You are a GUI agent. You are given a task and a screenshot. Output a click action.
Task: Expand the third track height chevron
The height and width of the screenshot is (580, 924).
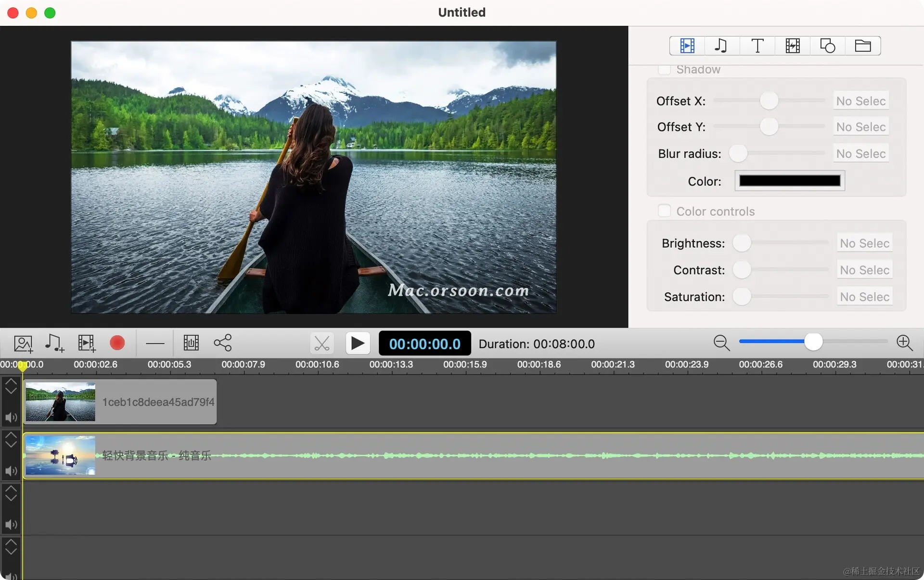click(x=11, y=493)
